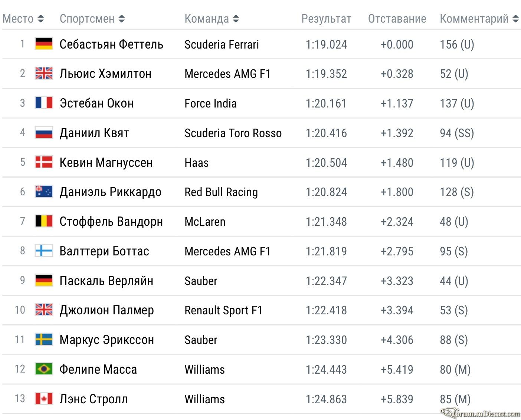Image resolution: width=521 pixels, height=420 pixels.
Task: Select Джолион Палмер row name
Action: coord(107,310)
